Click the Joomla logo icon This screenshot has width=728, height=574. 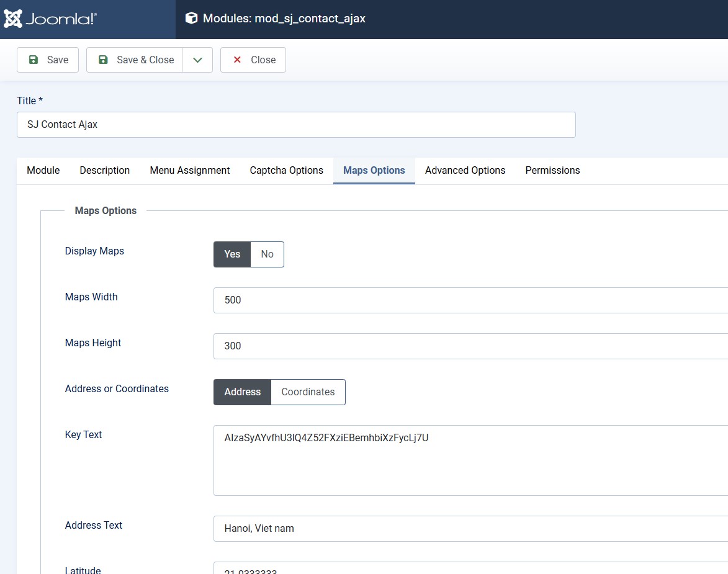(14, 19)
